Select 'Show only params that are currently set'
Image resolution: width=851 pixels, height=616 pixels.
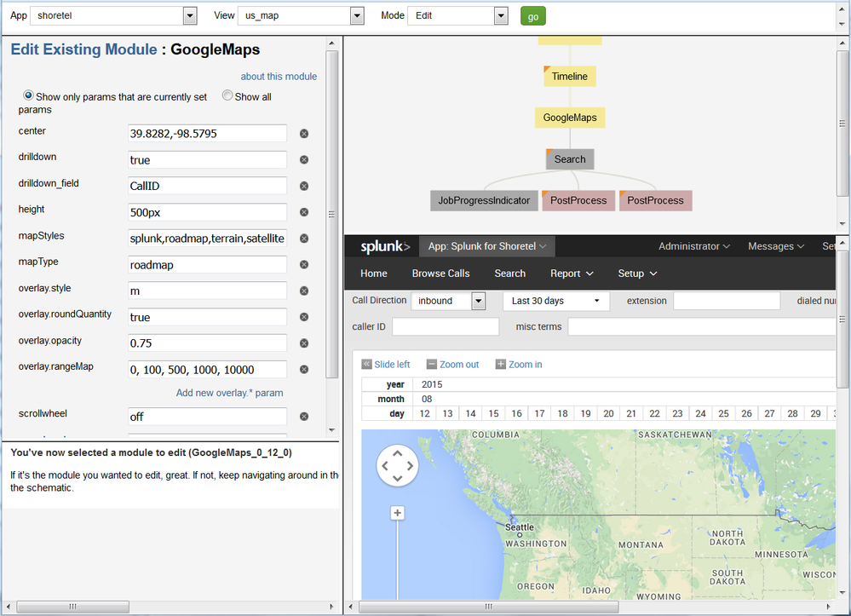(x=28, y=95)
